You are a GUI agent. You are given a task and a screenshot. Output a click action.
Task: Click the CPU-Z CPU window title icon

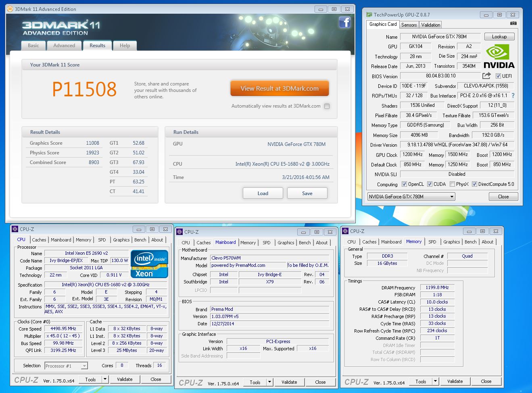15,229
